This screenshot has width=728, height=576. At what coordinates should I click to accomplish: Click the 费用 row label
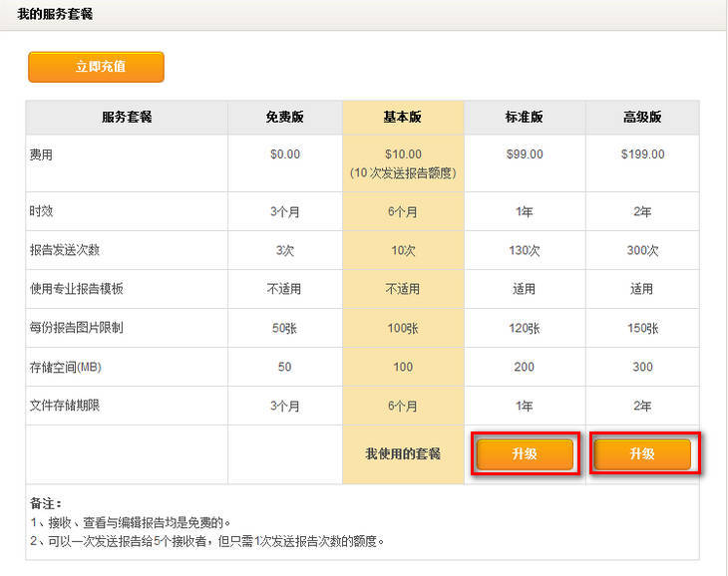coord(41,154)
